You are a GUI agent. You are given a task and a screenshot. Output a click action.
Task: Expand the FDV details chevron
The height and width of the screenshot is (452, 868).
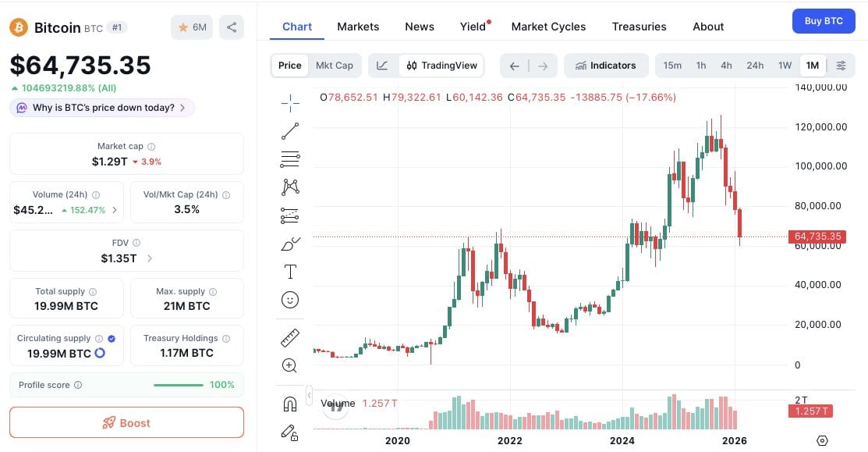click(x=150, y=258)
